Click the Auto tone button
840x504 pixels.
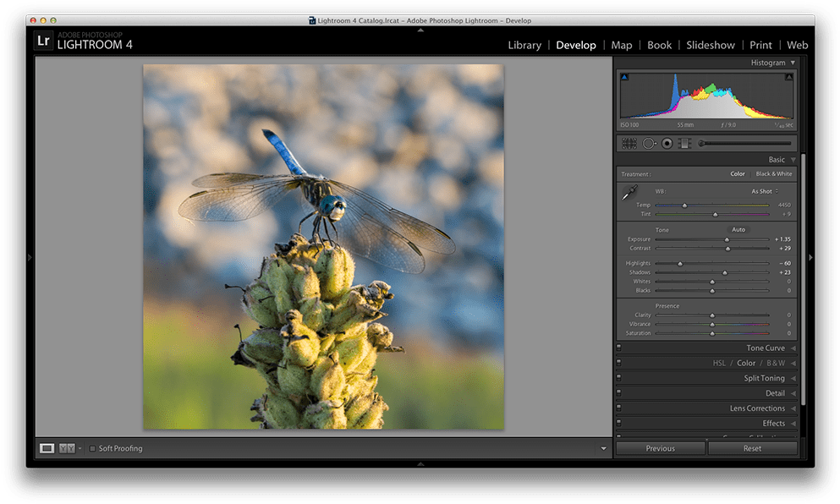[x=738, y=229]
